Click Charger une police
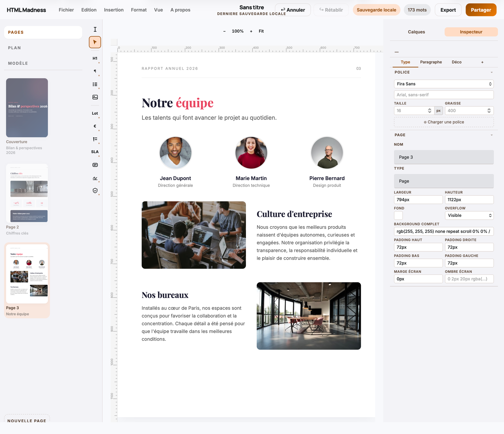The width and height of the screenshot is (504, 434). [444, 122]
